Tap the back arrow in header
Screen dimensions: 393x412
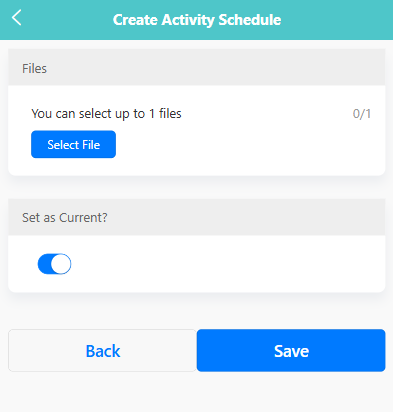17,17
